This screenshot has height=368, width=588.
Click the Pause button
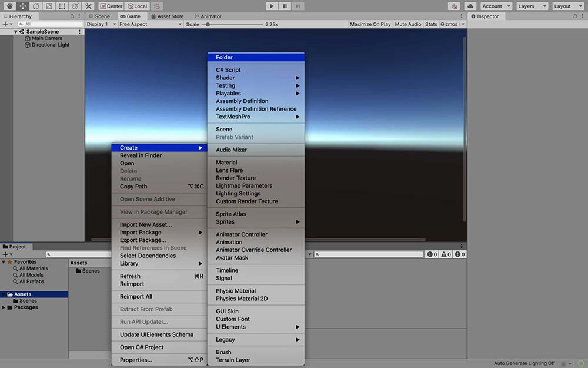pos(285,6)
